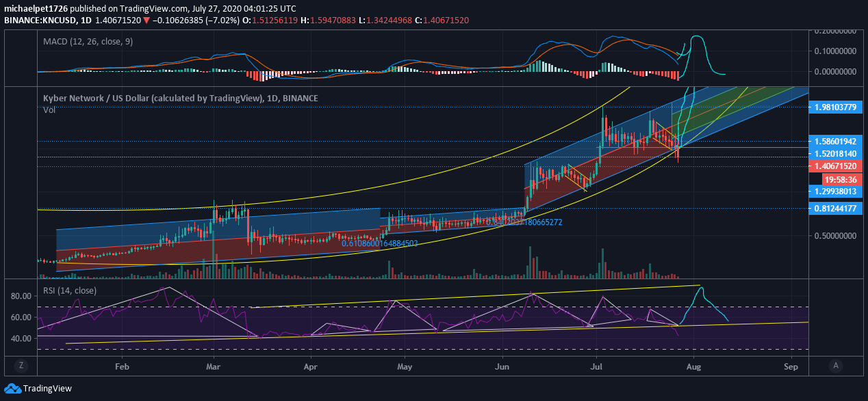Click the 1.98103779 price label

[835, 107]
